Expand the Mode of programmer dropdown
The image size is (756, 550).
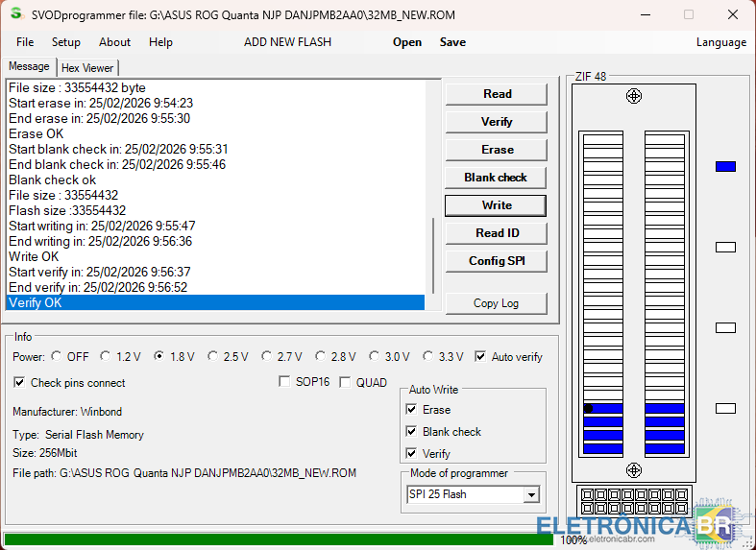pos(530,495)
